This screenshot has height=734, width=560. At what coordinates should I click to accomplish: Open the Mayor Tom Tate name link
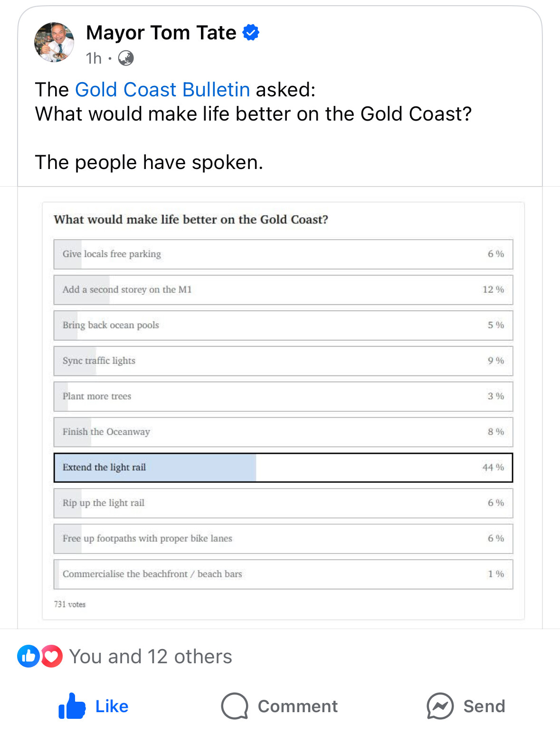[161, 33]
